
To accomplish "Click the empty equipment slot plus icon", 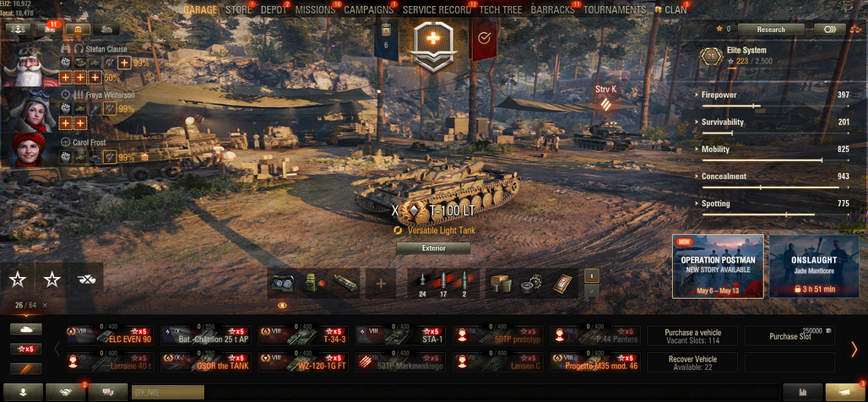I will point(380,284).
